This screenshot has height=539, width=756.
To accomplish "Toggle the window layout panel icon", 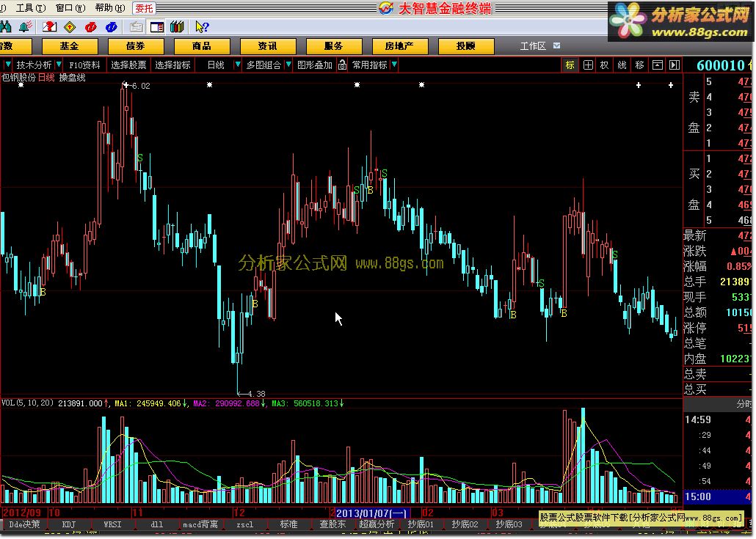I will click(156, 27).
